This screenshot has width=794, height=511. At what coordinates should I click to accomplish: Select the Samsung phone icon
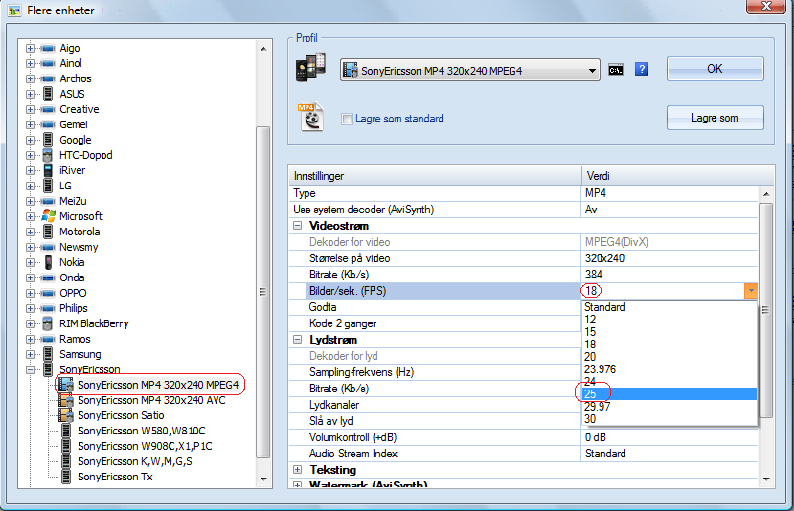click(x=48, y=354)
